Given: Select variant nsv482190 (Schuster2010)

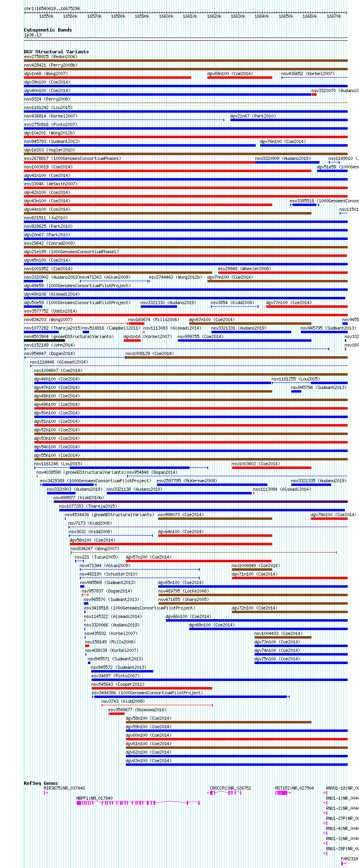Looking at the screenshot, I should click(109, 574).
